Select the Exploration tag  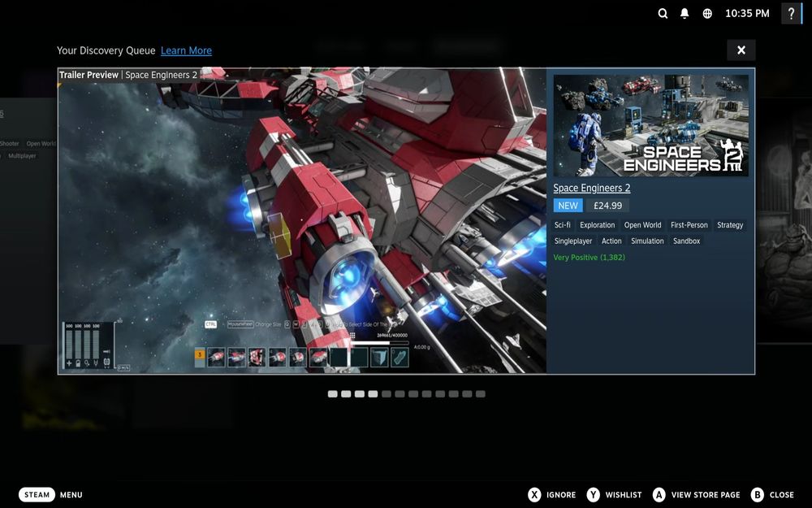(597, 225)
